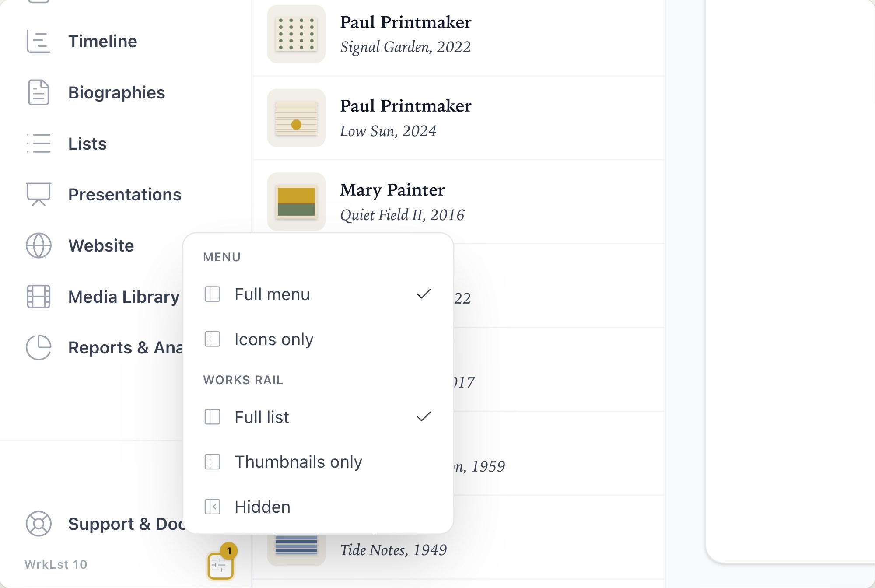
Task: Click the Full list checkmark
Action: tap(424, 417)
